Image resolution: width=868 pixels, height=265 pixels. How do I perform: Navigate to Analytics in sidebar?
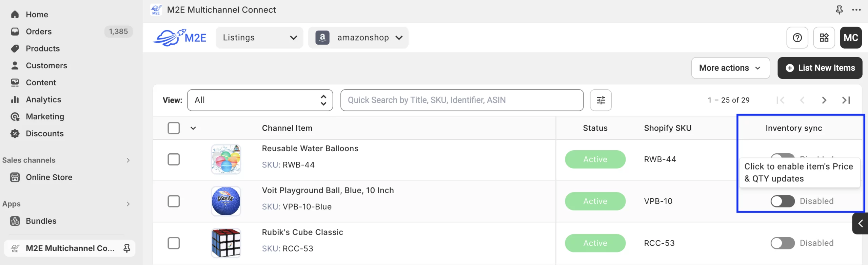43,100
